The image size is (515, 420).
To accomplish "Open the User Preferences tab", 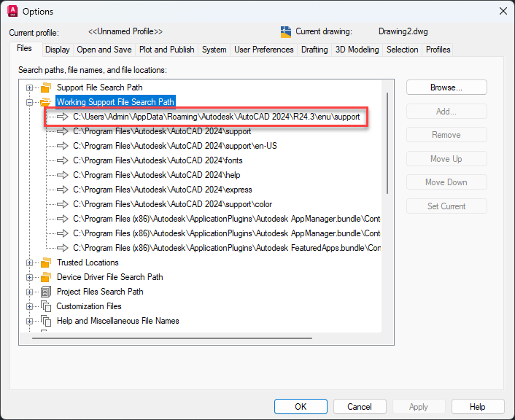I will click(x=264, y=50).
